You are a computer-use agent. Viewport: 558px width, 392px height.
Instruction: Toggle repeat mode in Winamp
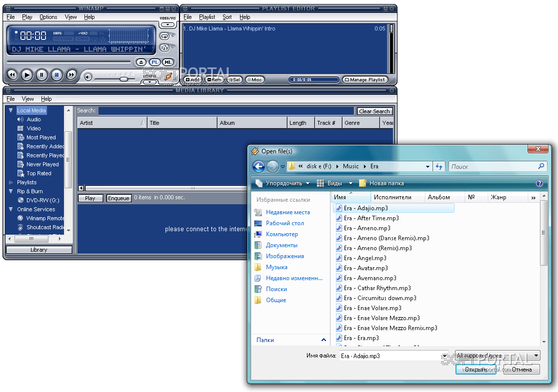coord(164,36)
